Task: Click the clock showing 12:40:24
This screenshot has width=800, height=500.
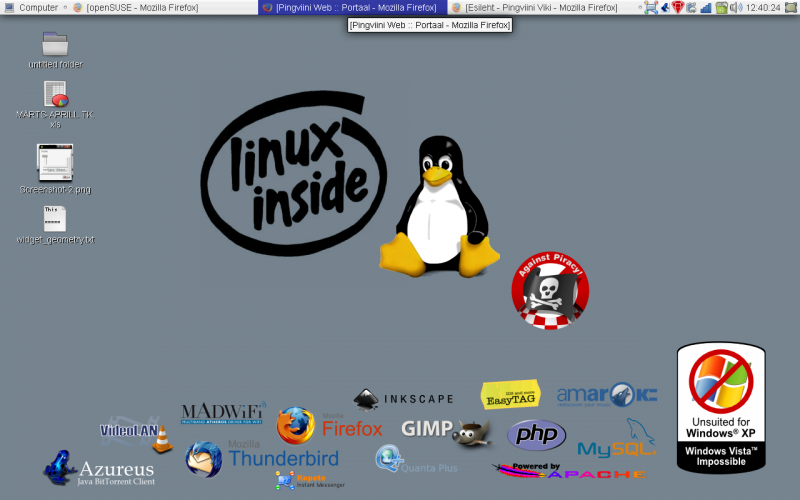Action: click(x=763, y=8)
